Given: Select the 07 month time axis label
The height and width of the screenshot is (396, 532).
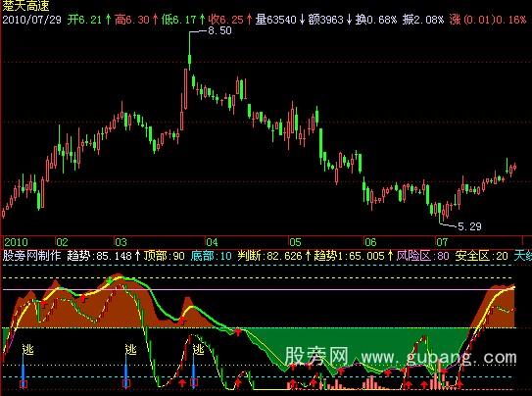Looking at the screenshot, I should (x=442, y=242).
